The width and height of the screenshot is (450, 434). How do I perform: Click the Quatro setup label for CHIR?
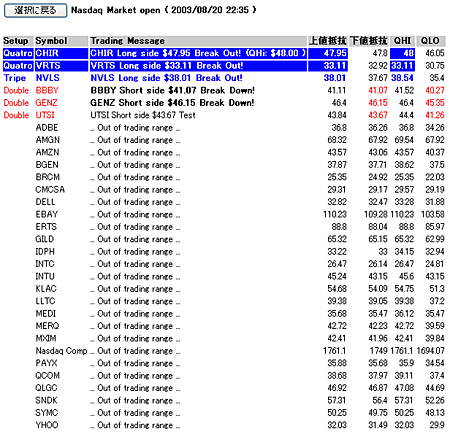pos(18,53)
